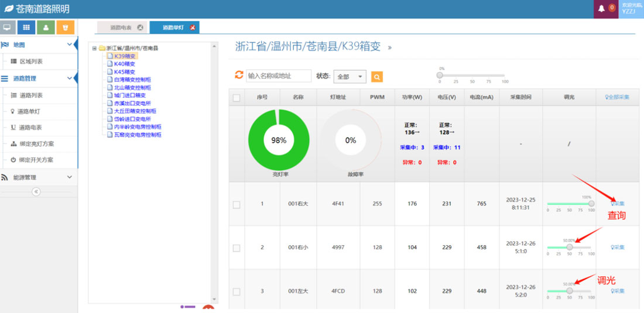Expand the 能源管理 sidebar section
This screenshot has height=313, width=644.
coord(38,177)
